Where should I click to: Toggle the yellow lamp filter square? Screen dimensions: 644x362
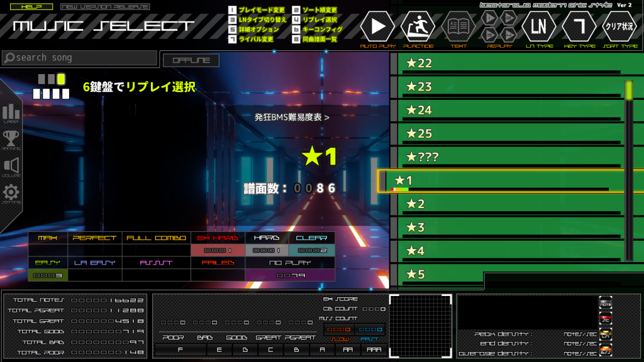pyautogui.click(x=61, y=80)
